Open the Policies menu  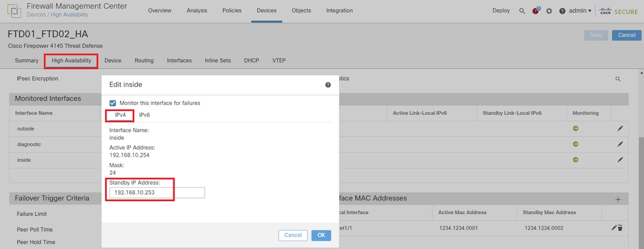pyautogui.click(x=231, y=11)
